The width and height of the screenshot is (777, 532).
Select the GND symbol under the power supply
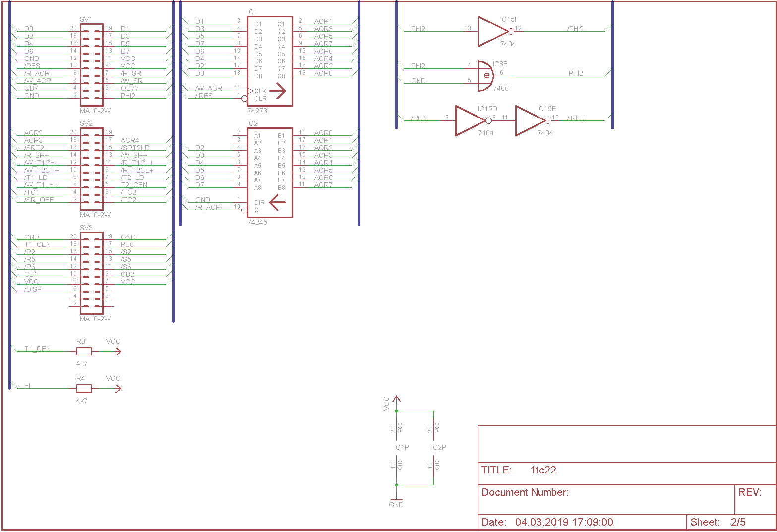pyautogui.click(x=396, y=502)
